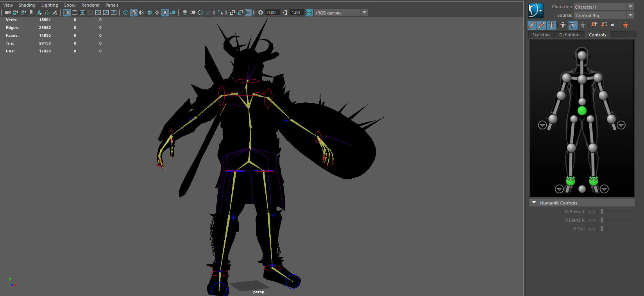Toggle use all lights bulb icon
The image size is (644, 296).
click(x=165, y=13)
